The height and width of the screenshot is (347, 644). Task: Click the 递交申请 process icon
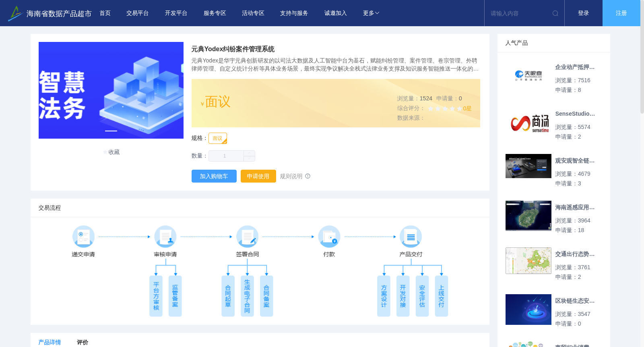83,237
